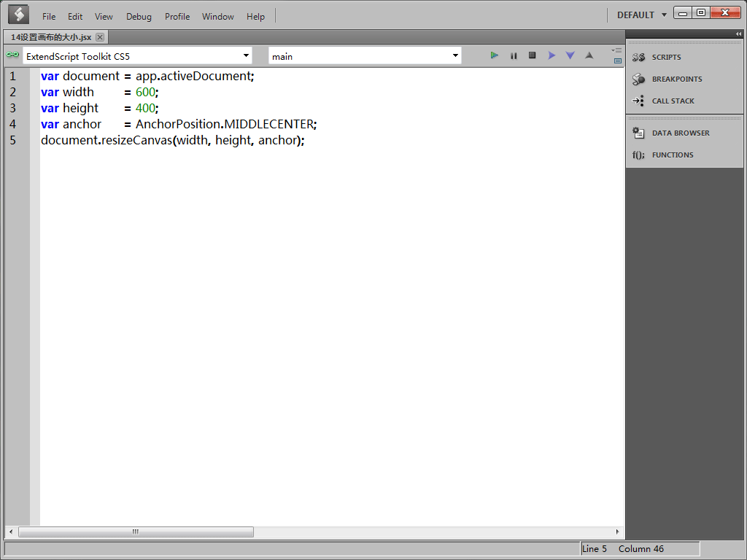Viewport: 747px width, 560px height.
Task: Step into the function call
Action: pyautogui.click(x=570, y=55)
